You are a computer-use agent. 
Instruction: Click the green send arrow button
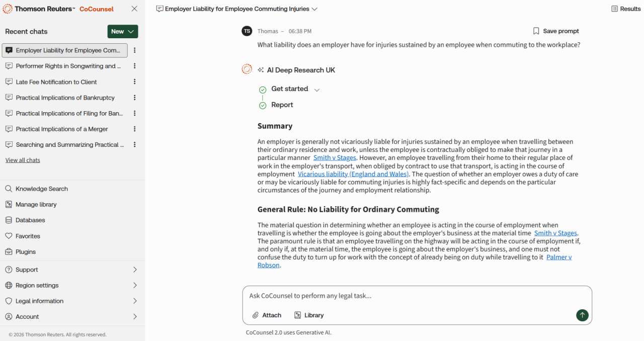point(582,315)
